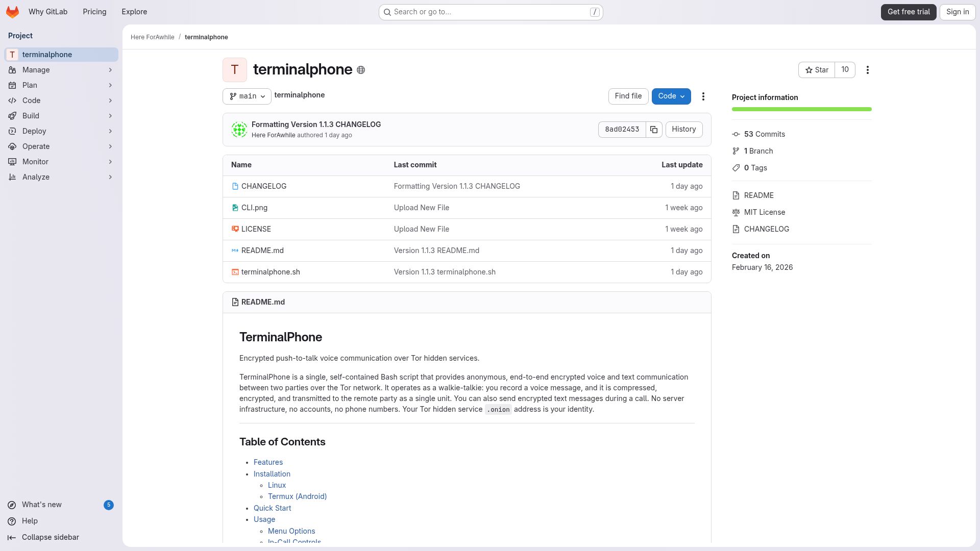Click the GitLab fox logo
This screenshot has height=551, width=980.
tap(13, 12)
